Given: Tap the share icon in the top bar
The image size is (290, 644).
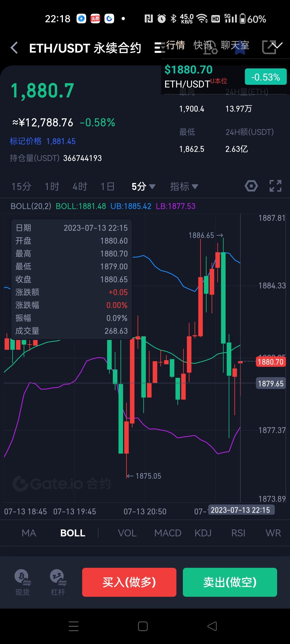Looking at the screenshot, I should [x=269, y=47].
